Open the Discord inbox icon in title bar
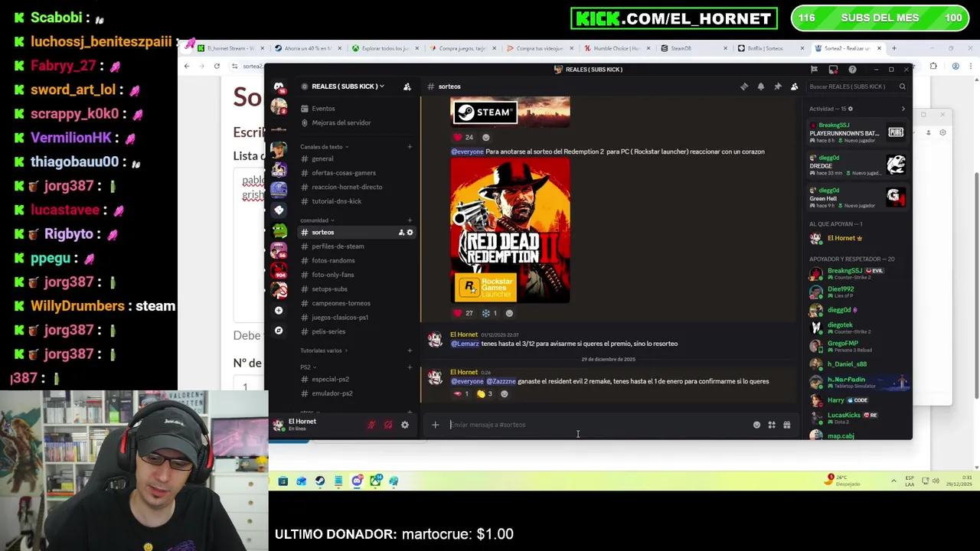Viewport: 980px width, 551px height. [833, 70]
